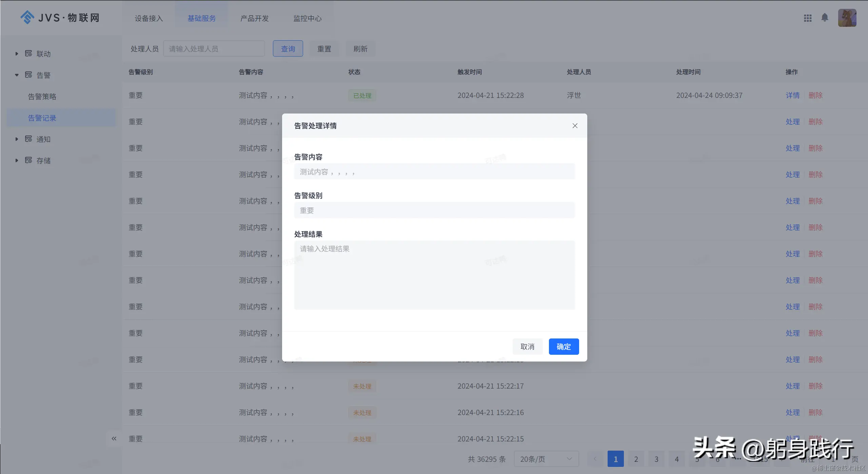Expand the 存储 tree arrow
868x474 pixels.
coord(17,160)
